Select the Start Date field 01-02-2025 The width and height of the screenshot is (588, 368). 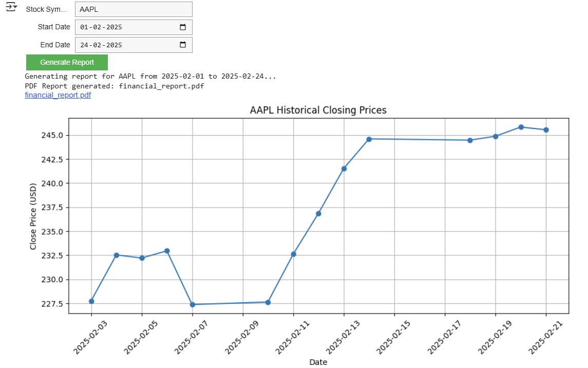(x=134, y=27)
